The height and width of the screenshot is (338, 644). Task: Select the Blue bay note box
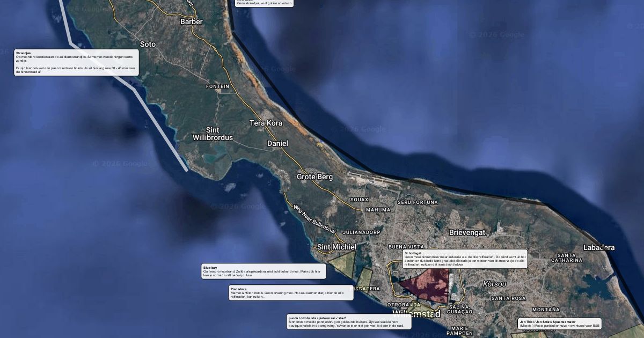tap(264, 271)
